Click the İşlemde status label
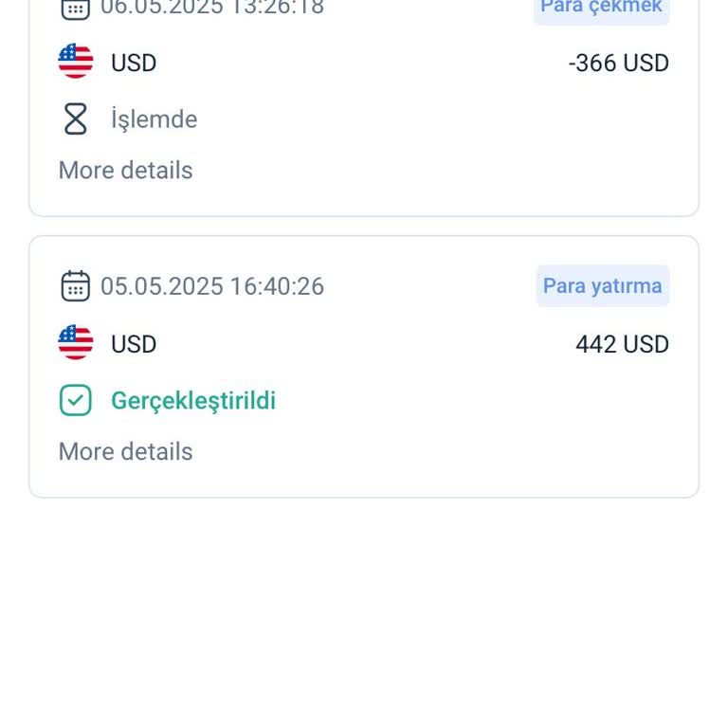Image resolution: width=728 pixels, height=728 pixels. (154, 119)
